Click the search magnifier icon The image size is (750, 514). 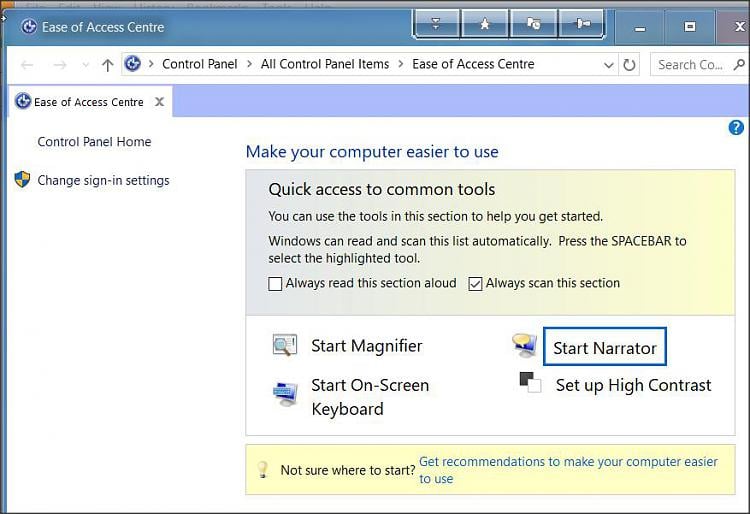[x=739, y=64]
